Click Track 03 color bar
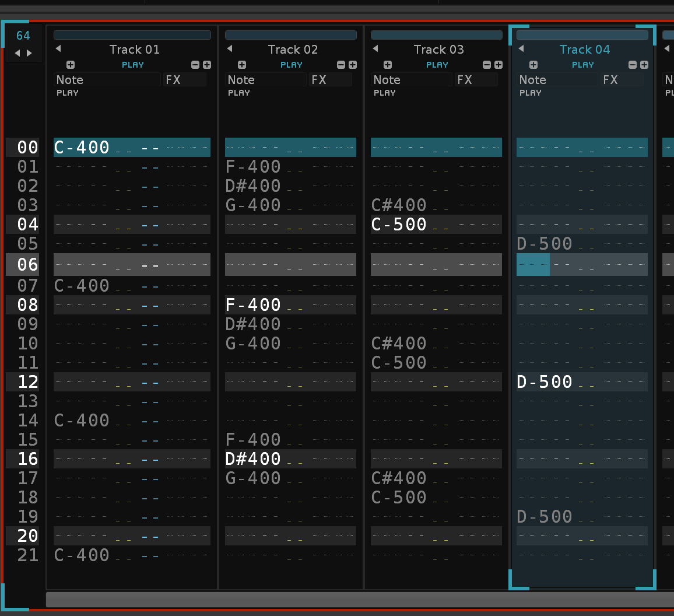 437,35
